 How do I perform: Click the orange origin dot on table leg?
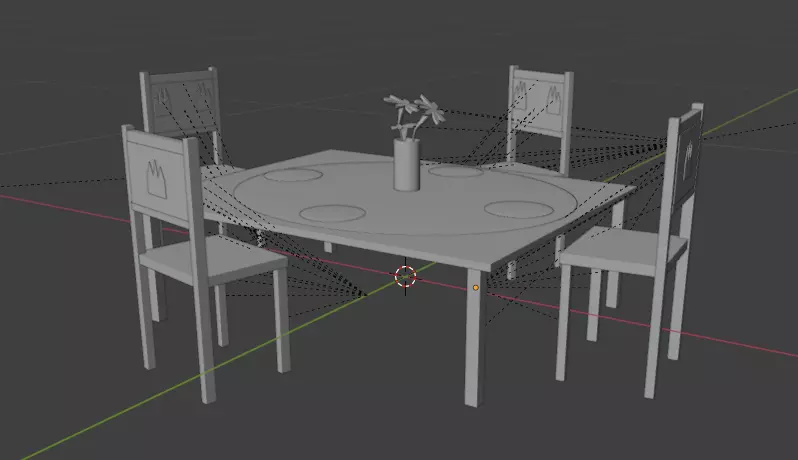click(x=475, y=288)
